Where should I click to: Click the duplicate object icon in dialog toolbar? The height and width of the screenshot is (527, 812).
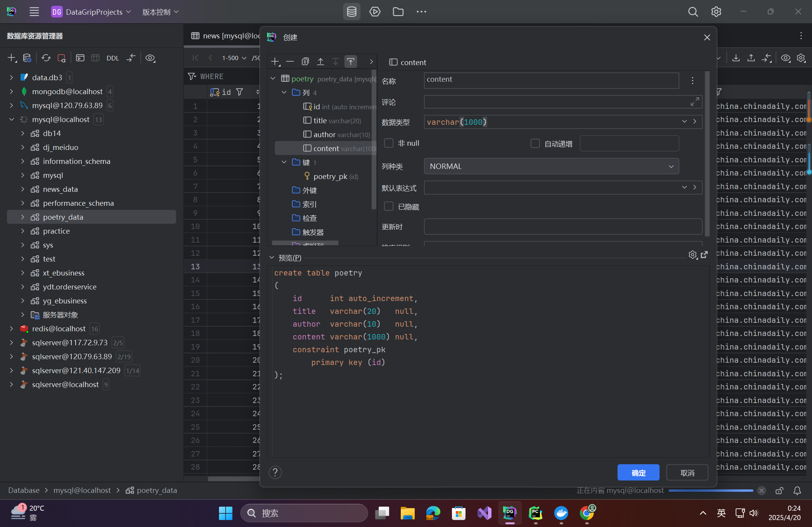(305, 62)
